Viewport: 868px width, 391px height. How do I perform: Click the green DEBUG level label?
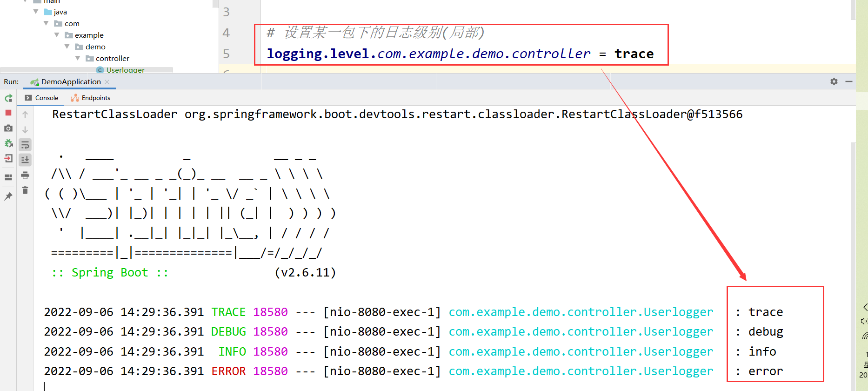pyautogui.click(x=228, y=331)
